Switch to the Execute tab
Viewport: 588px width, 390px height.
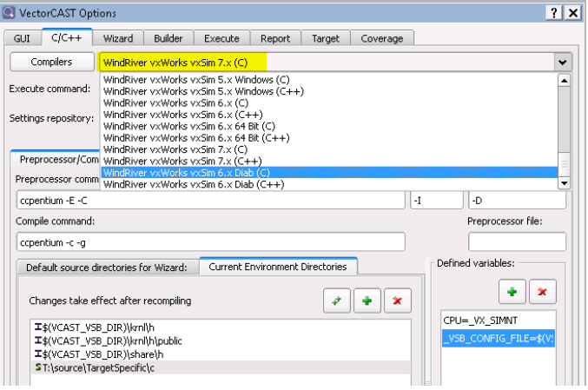point(221,38)
